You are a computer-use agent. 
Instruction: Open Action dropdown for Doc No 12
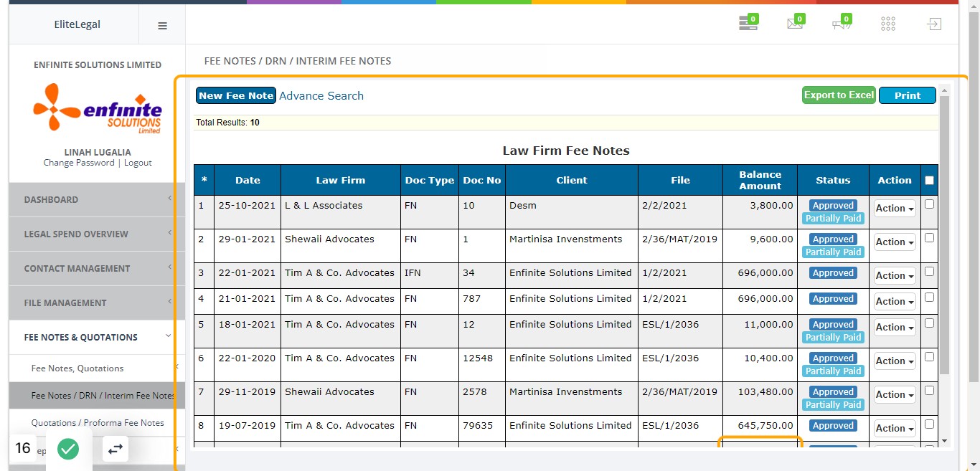895,328
